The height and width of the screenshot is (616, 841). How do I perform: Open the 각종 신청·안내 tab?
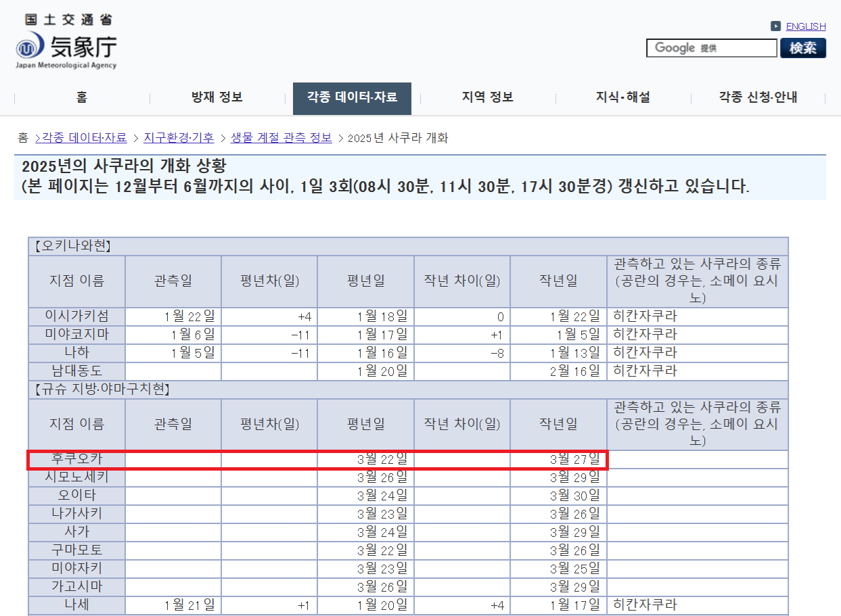(758, 98)
